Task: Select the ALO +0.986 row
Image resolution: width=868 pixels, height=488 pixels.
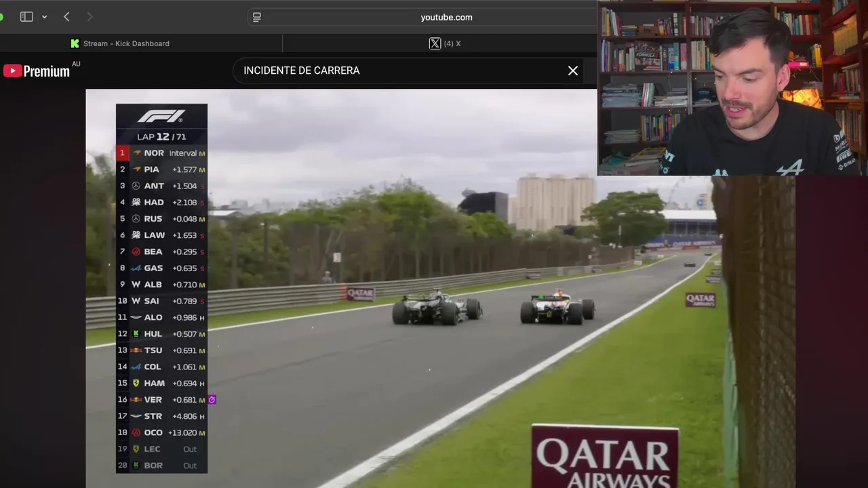Action: (161, 317)
